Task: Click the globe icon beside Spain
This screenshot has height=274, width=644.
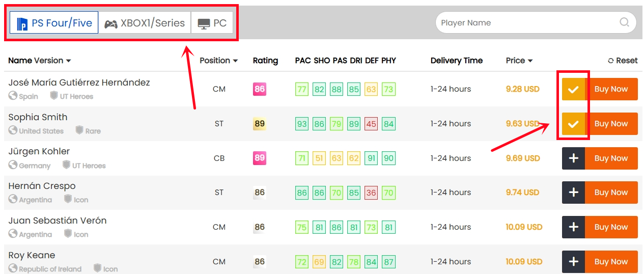Action: click(13, 96)
